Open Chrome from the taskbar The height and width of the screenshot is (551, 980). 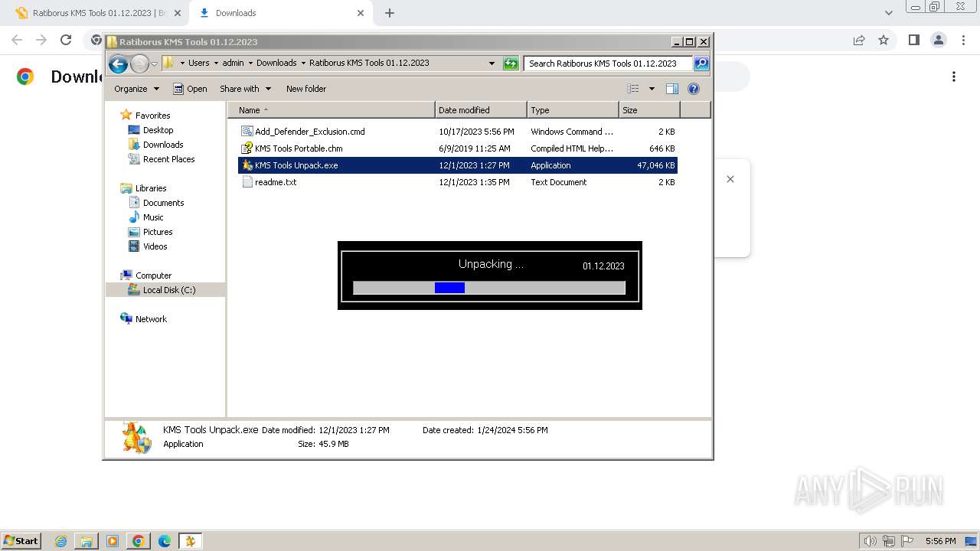pos(138,541)
